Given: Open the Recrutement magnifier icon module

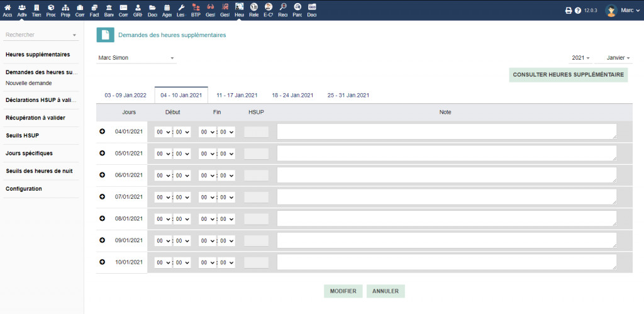Looking at the screenshot, I should (282, 7).
